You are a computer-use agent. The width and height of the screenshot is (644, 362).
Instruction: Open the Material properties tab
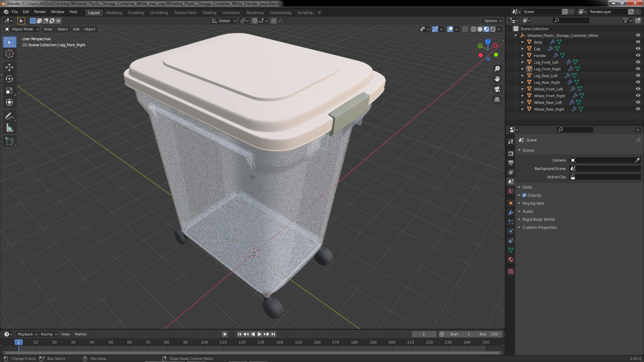click(511, 259)
